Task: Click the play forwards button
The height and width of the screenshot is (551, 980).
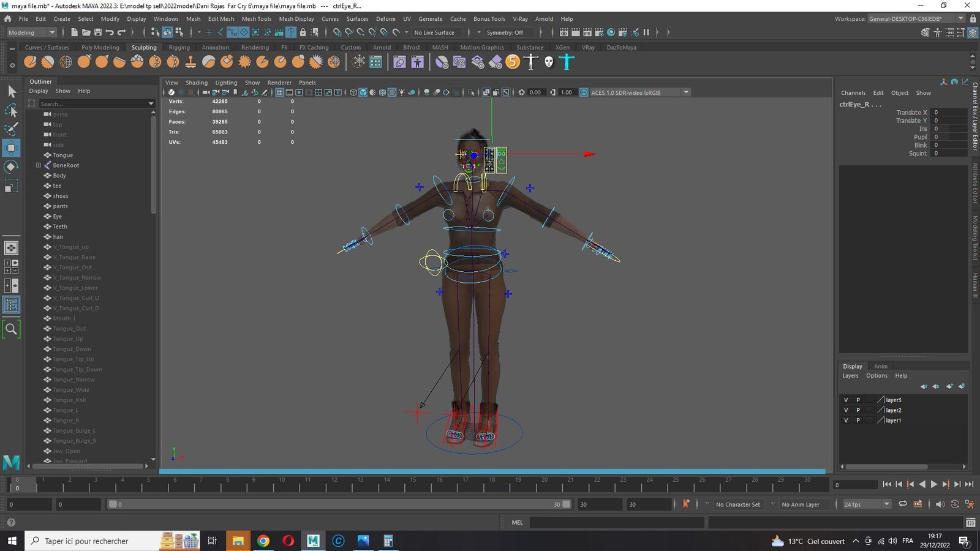Action: tap(934, 484)
